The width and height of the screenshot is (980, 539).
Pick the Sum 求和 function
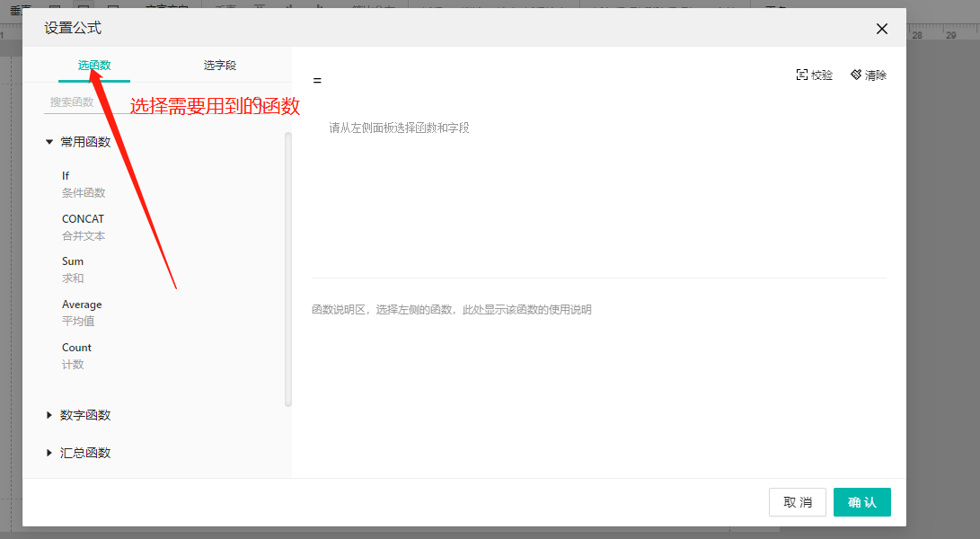point(74,269)
